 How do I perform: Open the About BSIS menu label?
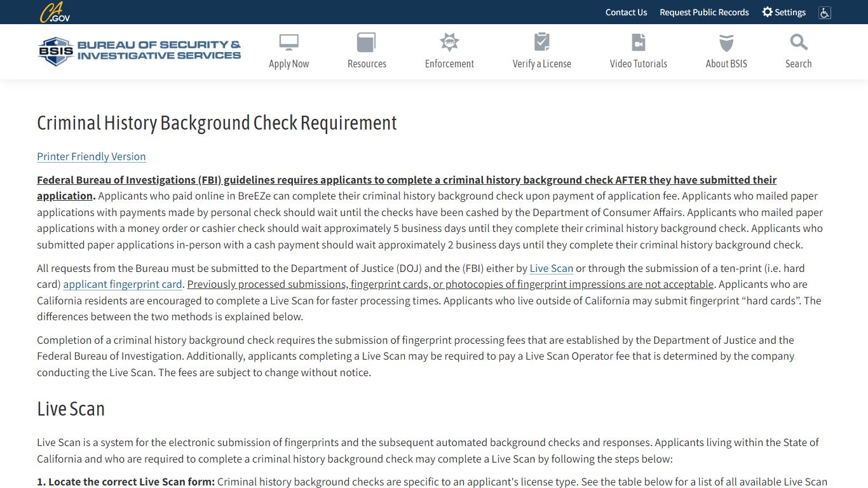pos(726,64)
